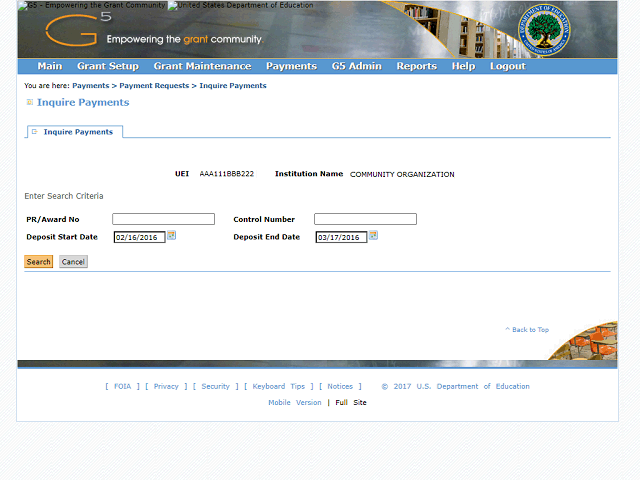Select the Inquire Payments tab
This screenshot has width=640, height=480.
tap(75, 132)
